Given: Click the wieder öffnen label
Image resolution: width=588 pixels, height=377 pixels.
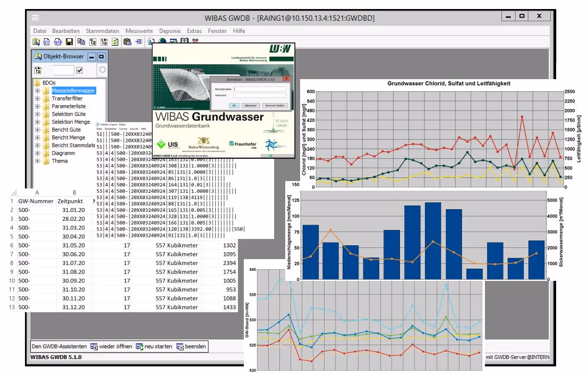Looking at the screenshot, I should coord(115,347).
